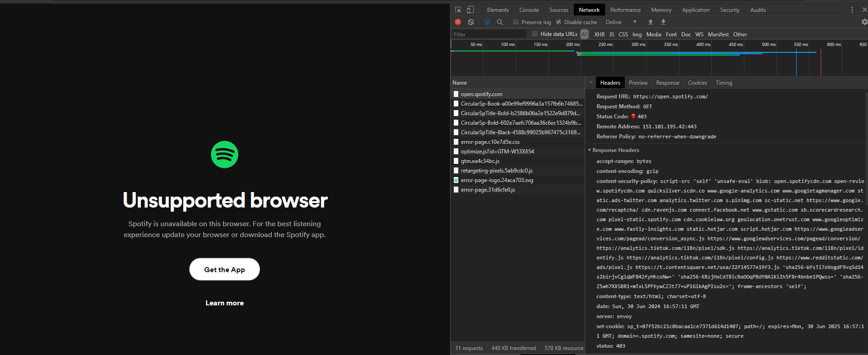The width and height of the screenshot is (868, 355).
Task: Filter requests by Media
Action: click(653, 34)
